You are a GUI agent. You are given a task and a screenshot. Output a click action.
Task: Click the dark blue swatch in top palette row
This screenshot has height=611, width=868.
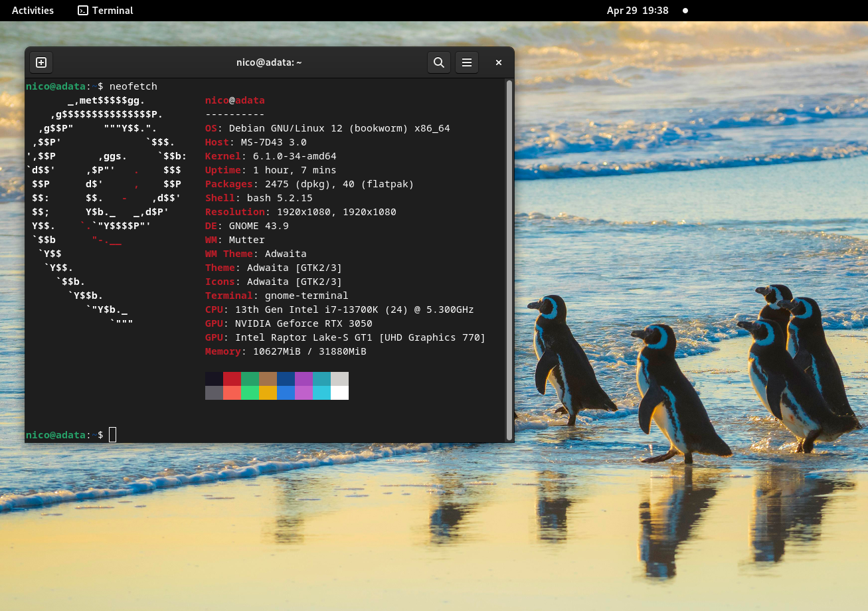click(x=286, y=379)
